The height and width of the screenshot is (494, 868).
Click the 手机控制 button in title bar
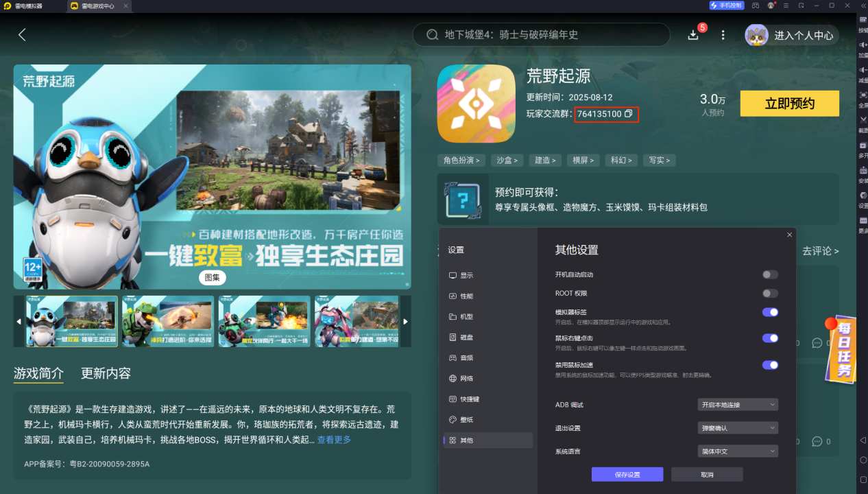point(726,5)
